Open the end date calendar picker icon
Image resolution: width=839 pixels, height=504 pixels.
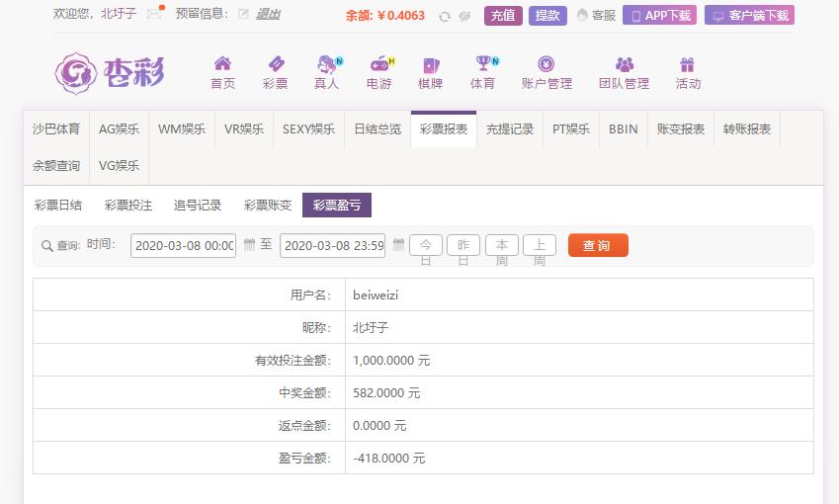(x=398, y=244)
